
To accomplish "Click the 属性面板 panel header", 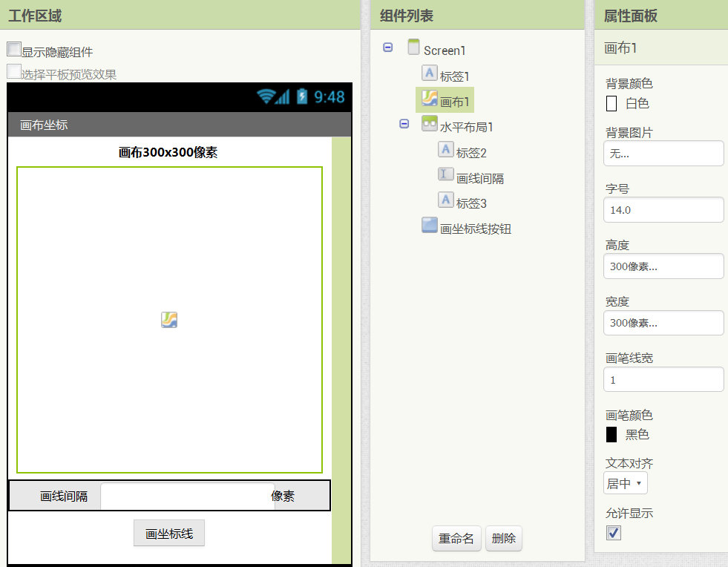I will (661, 15).
